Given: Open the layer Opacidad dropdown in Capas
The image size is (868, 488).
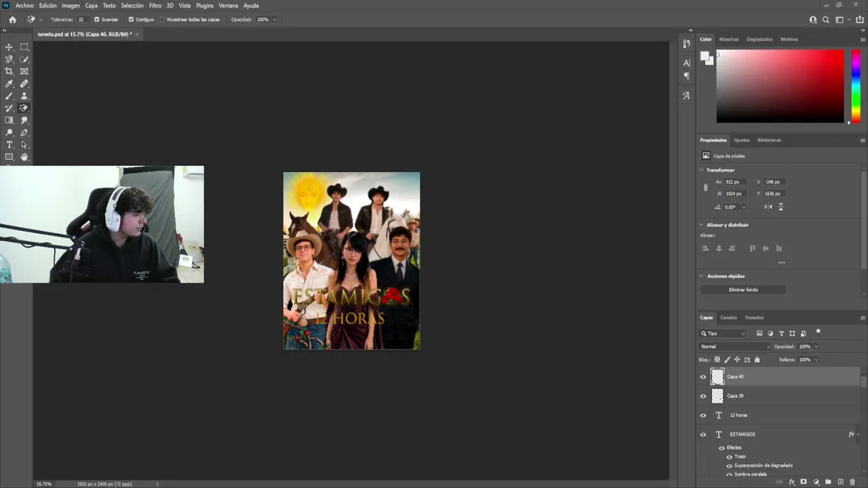Looking at the screenshot, I should (x=816, y=347).
